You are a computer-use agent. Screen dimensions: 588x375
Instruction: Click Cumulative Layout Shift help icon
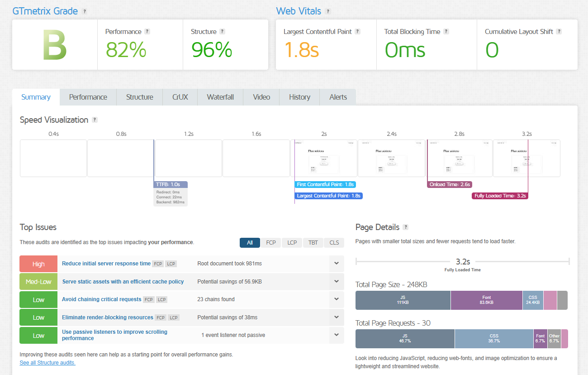[559, 32]
